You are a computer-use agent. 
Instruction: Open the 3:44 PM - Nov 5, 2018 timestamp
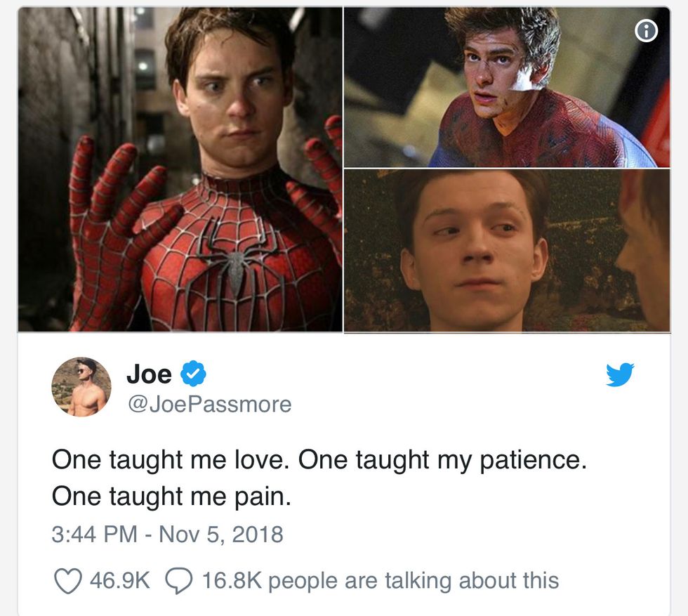click(167, 535)
